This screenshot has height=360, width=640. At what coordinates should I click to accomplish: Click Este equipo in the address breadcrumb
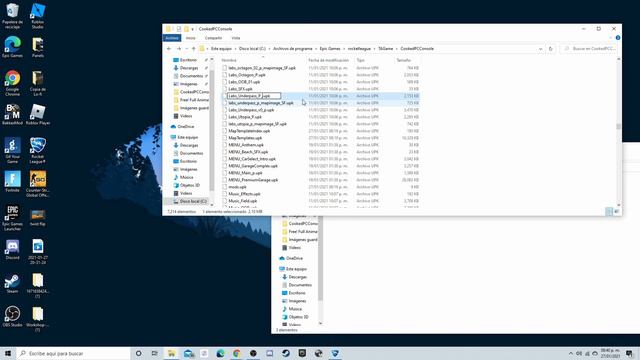(x=221, y=49)
